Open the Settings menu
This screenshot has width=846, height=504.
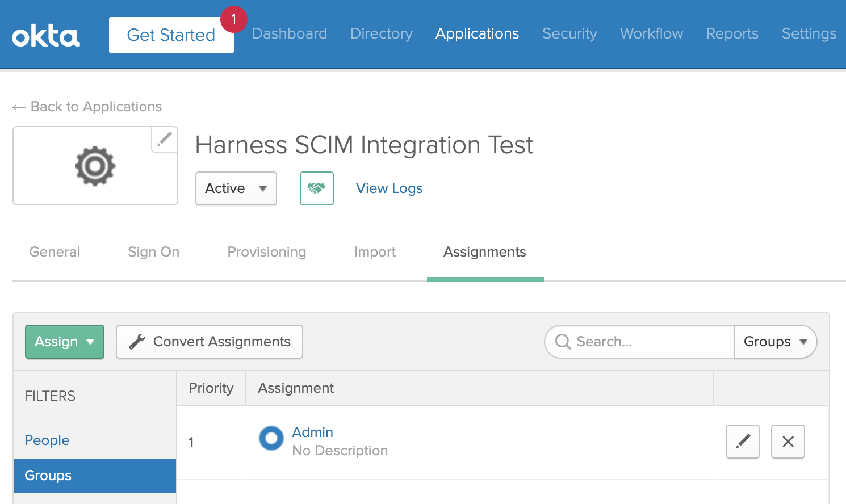[x=809, y=33]
